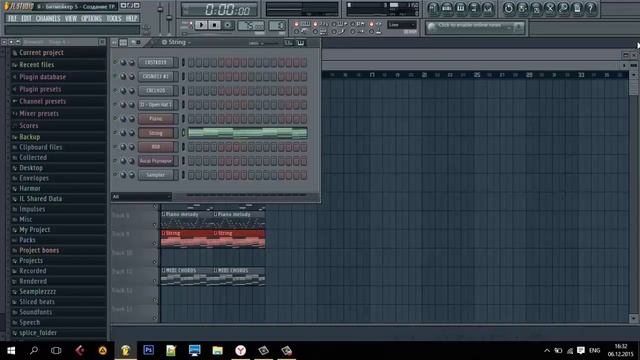Toggle mute LED of Piano channel

(x=115, y=118)
